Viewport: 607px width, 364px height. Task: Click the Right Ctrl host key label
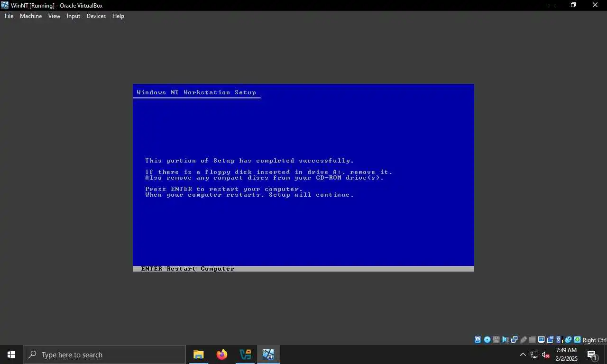click(594, 340)
